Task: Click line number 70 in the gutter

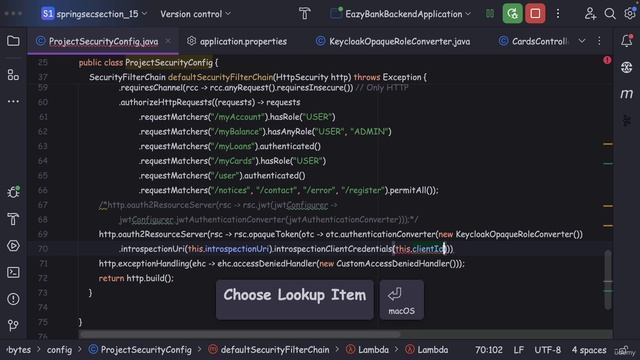Action: (42, 249)
